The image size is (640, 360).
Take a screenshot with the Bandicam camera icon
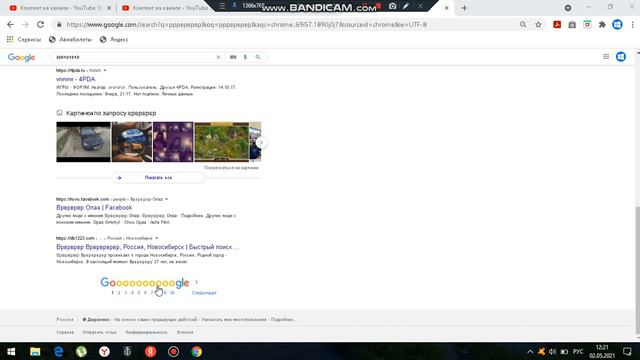pos(392,6)
